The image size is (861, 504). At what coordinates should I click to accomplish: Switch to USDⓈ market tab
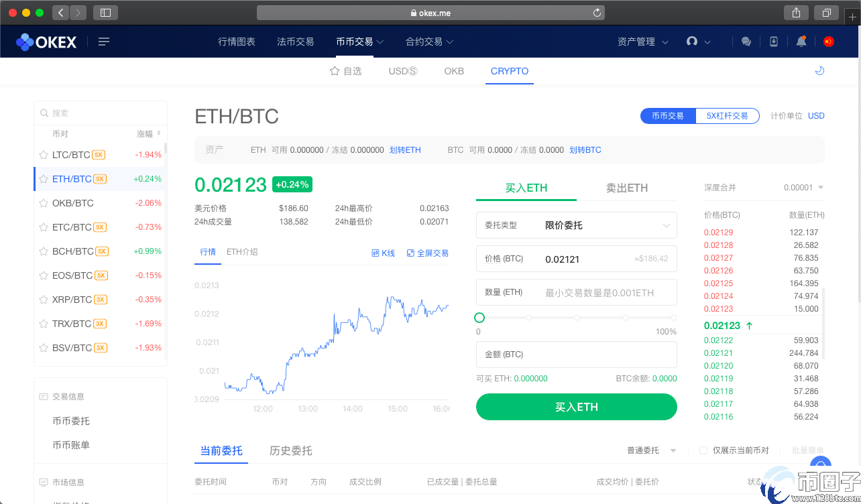[x=403, y=71]
